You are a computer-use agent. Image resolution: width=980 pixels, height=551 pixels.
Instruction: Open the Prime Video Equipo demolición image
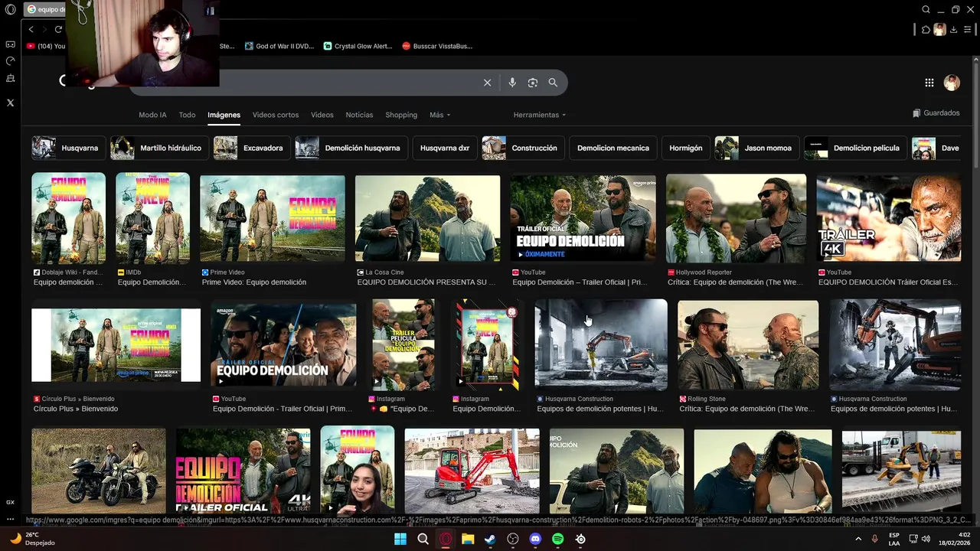(273, 218)
